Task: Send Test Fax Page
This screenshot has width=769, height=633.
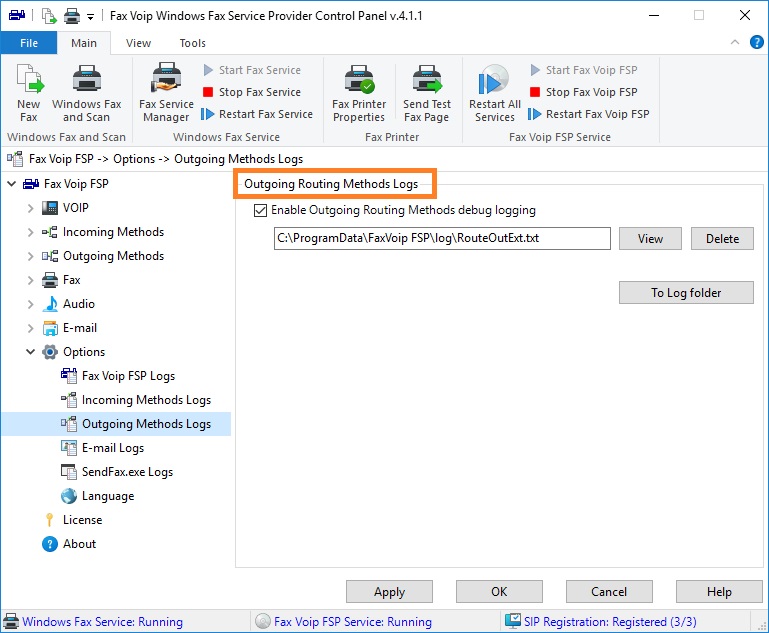Action: pyautogui.click(x=427, y=93)
